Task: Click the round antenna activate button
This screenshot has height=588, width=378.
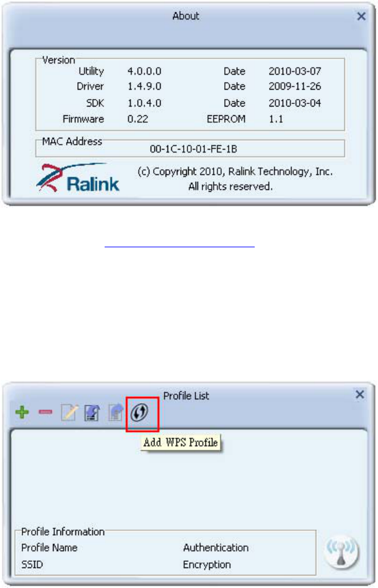Action: (x=342, y=552)
